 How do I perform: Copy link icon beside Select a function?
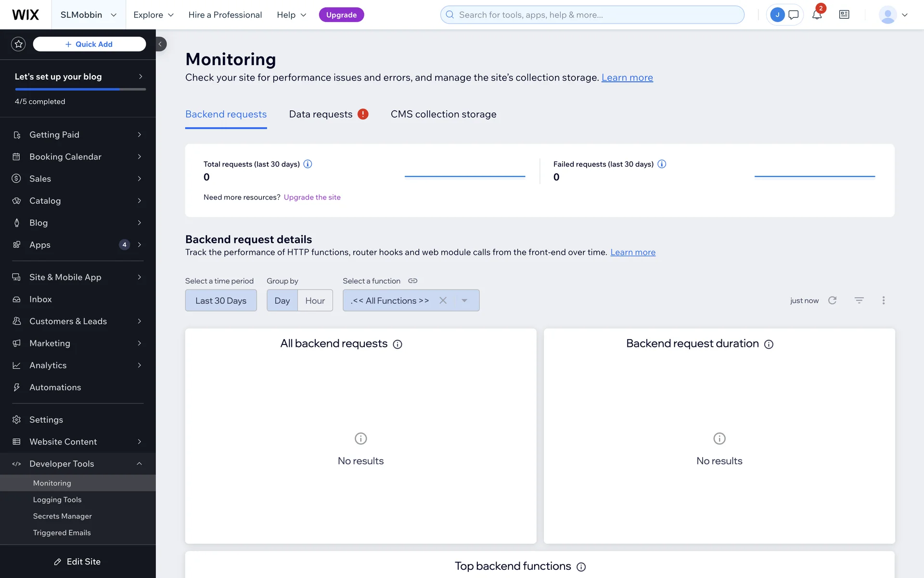(x=413, y=281)
